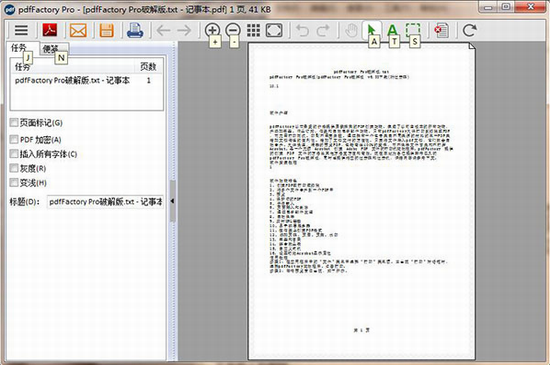Image resolution: width=550 pixels, height=365 pixels.
Task: Show thumbnail grid view icon
Action: 253,31
